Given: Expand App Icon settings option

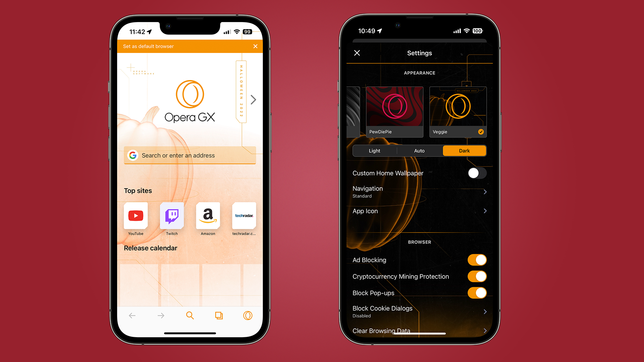Looking at the screenshot, I should coord(485,211).
